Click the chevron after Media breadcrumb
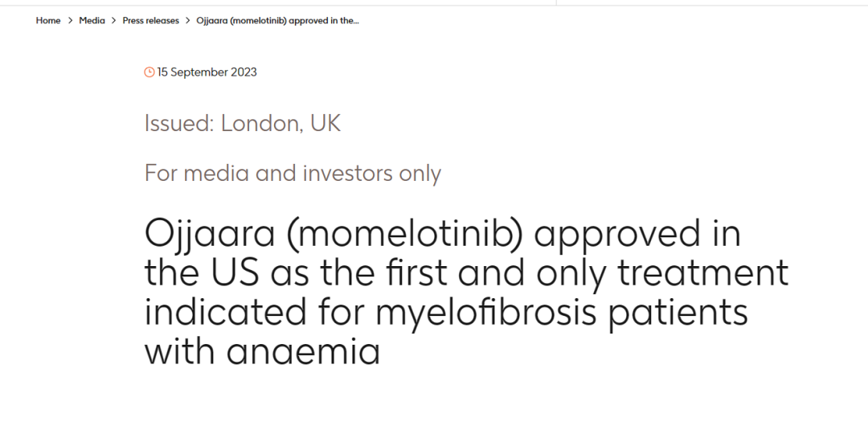The height and width of the screenshot is (426, 868). click(113, 21)
